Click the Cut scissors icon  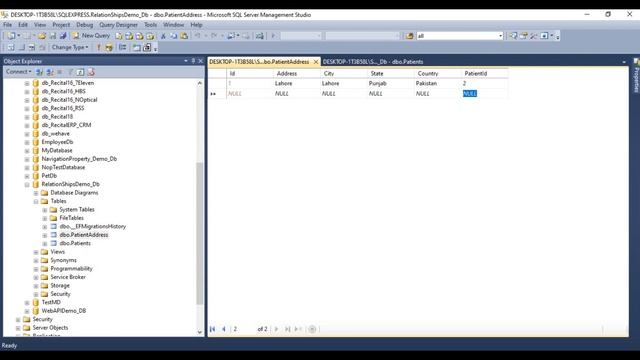163,36
